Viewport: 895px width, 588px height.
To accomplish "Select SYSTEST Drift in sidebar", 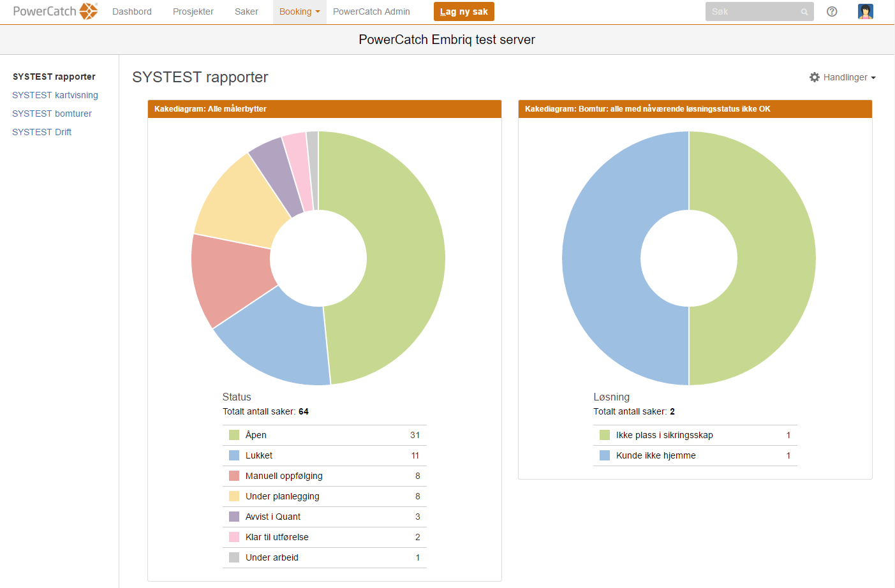I will pos(41,132).
